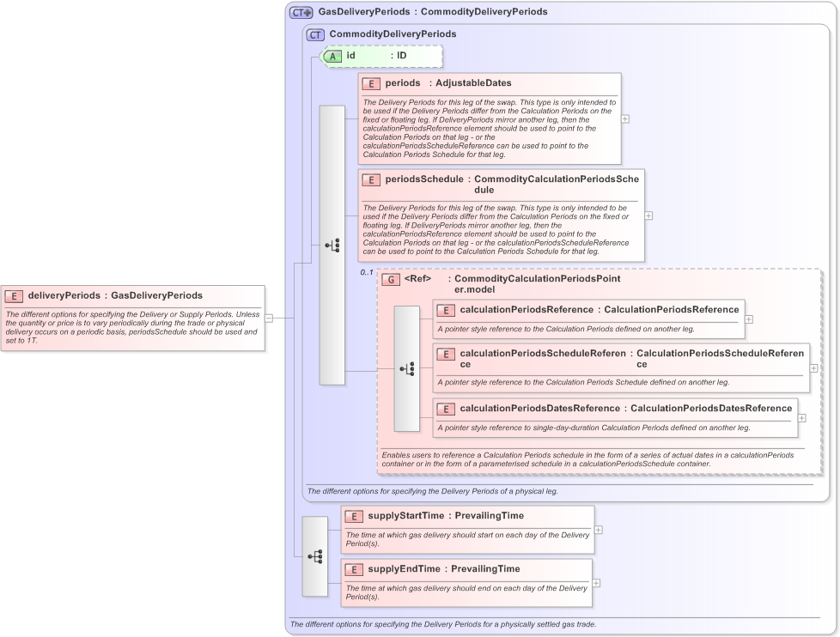
Task: Expand the periodsSchedule element
Action: (x=648, y=215)
